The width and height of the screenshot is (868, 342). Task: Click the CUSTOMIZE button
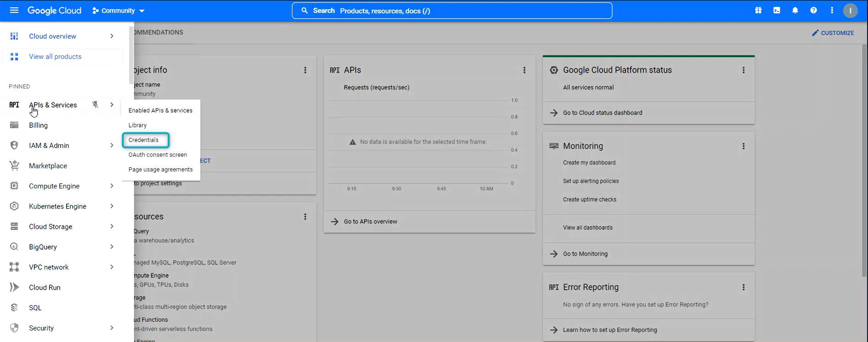(833, 33)
